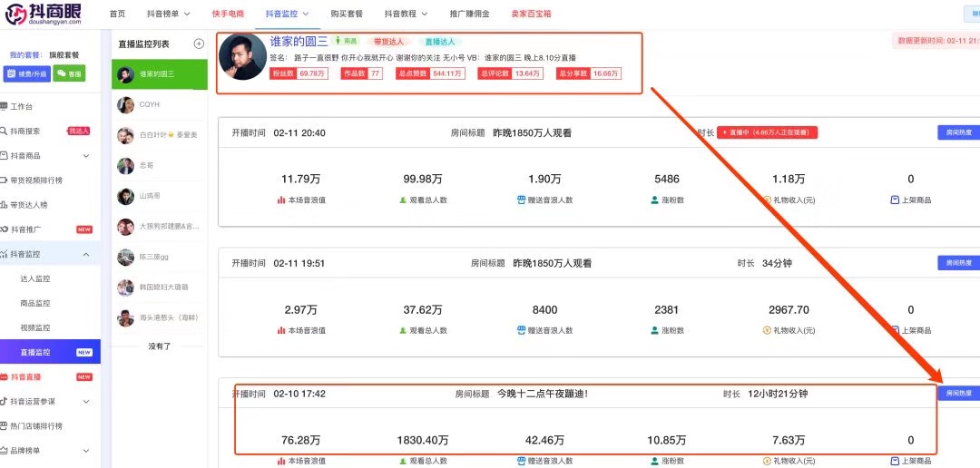980x468 pixels.
Task: Select 谁家的圆三 in the monitor list
Action: click(x=160, y=74)
